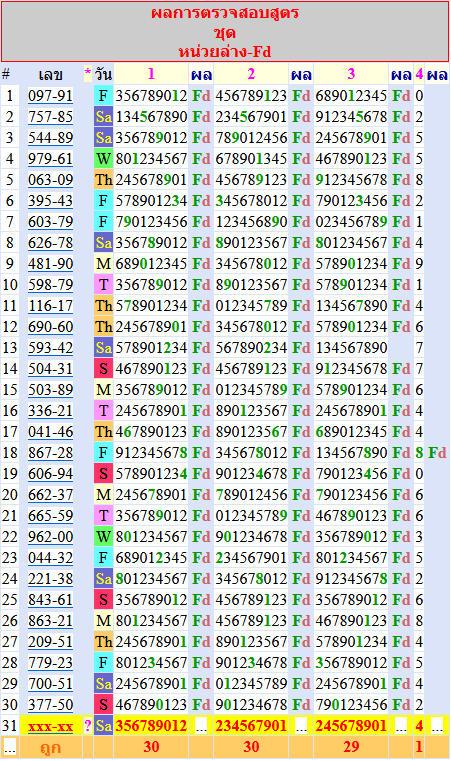Open the 377-50 number link
The image size is (451, 761).
click(50, 705)
